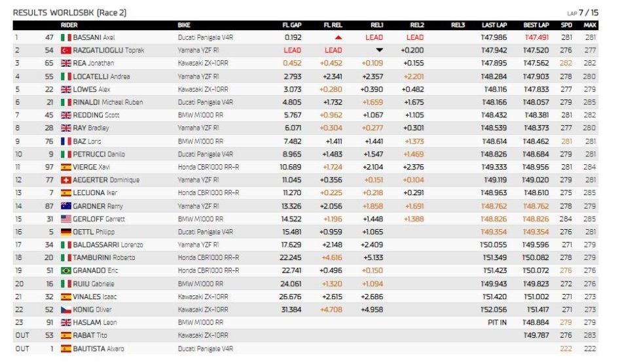Click the Australian flag next to GARDNER Remy
The width and height of the screenshot is (639, 364).
65,206
